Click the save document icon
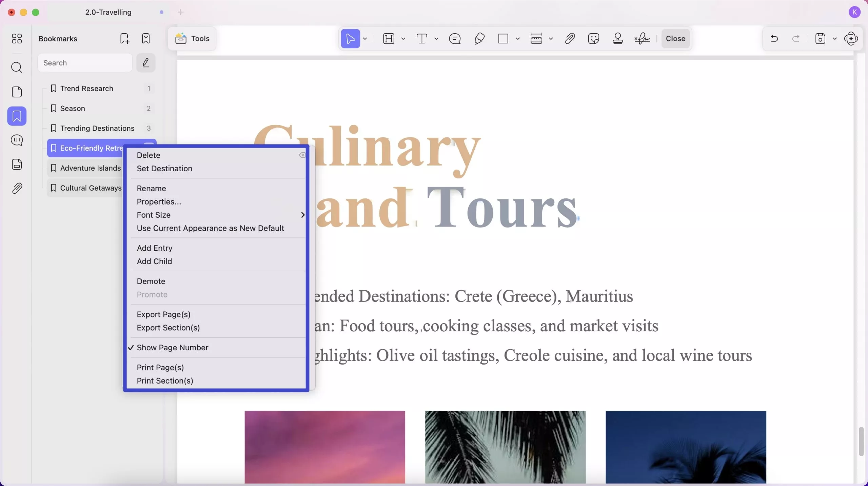Viewport: 868px width, 486px height. coord(820,39)
